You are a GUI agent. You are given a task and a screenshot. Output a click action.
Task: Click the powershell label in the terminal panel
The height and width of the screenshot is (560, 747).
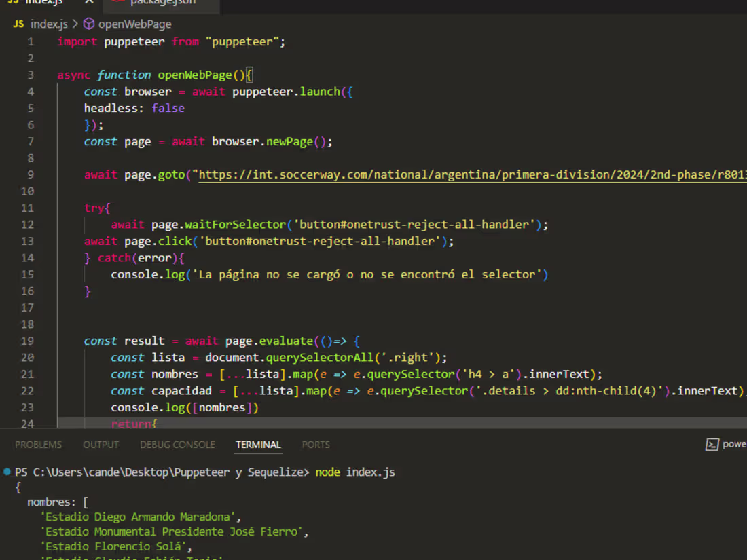pos(735,445)
